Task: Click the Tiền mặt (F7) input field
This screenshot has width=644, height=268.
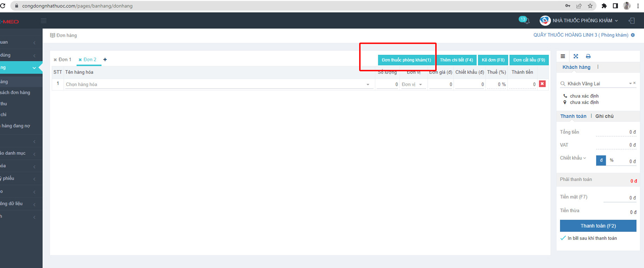Action: [620, 198]
